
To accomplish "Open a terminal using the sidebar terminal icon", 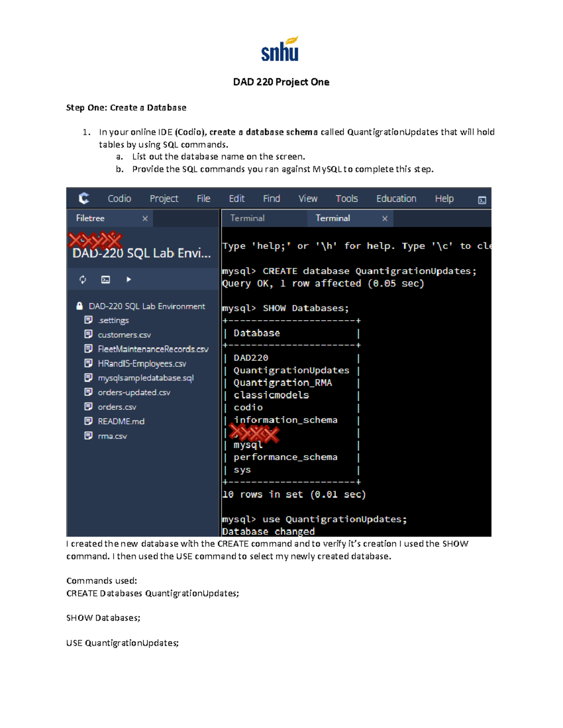I will point(106,279).
